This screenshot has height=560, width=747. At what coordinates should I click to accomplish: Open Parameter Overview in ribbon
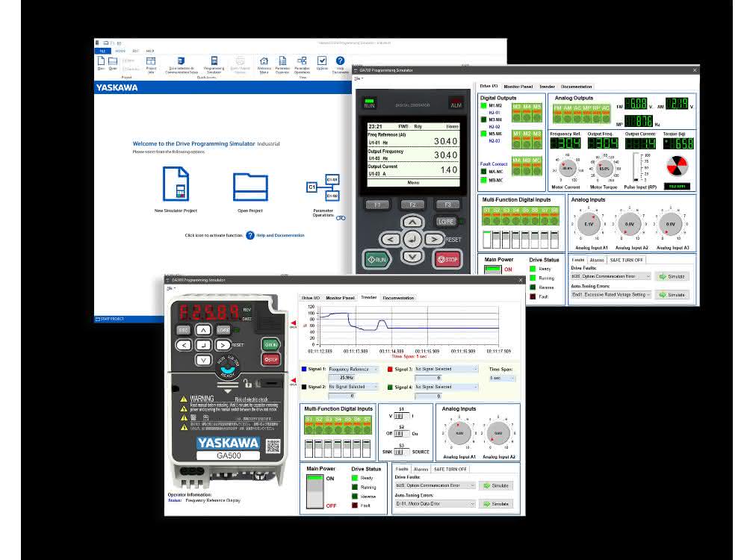point(282,65)
